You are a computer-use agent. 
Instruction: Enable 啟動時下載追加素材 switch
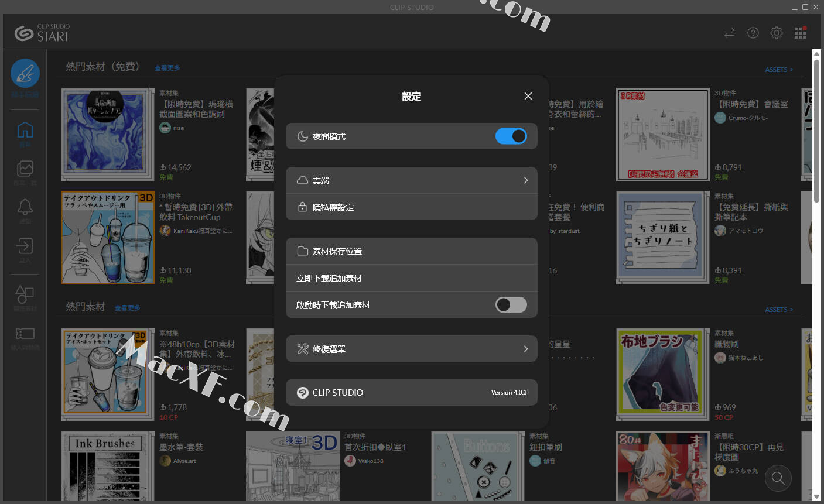pos(511,305)
